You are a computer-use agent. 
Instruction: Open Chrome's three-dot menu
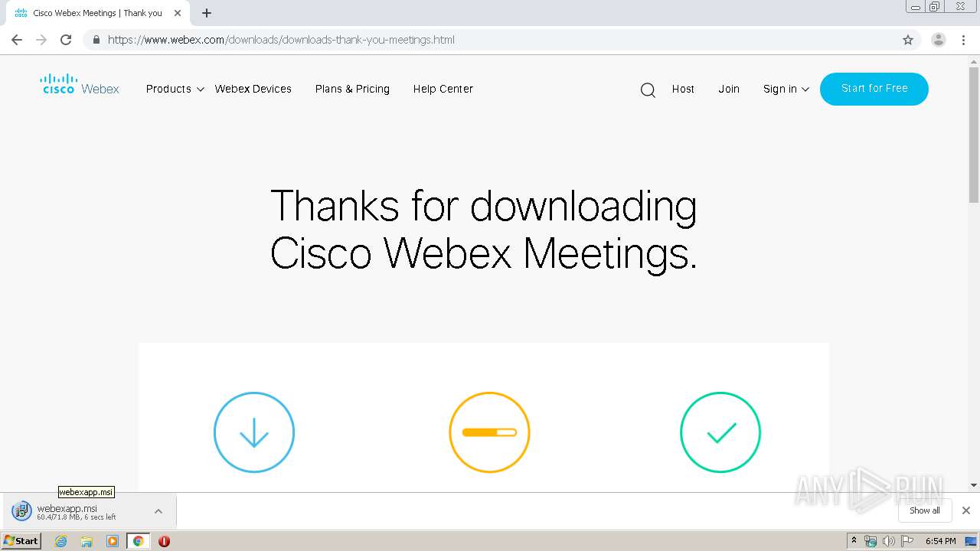pos(964,40)
